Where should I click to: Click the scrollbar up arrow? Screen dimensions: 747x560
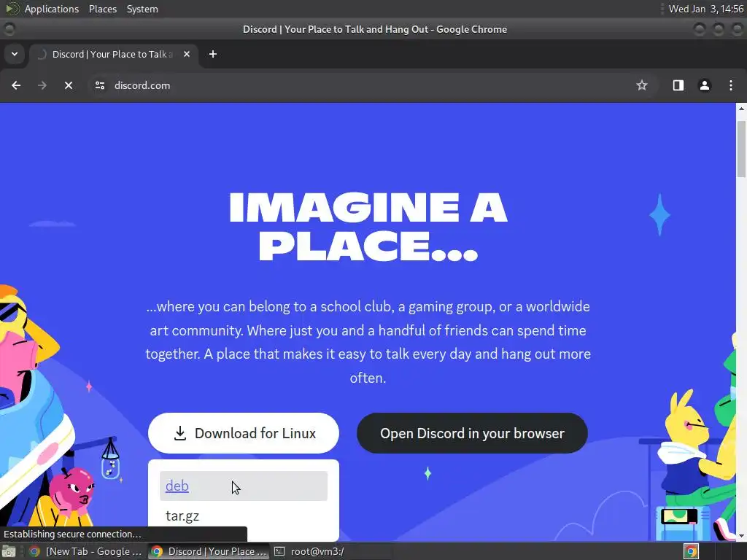point(741,109)
